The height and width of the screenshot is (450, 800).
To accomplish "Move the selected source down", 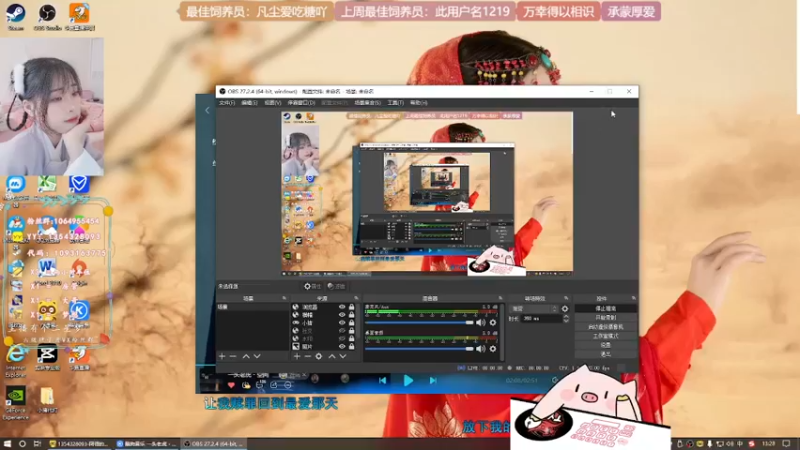I will click(343, 356).
